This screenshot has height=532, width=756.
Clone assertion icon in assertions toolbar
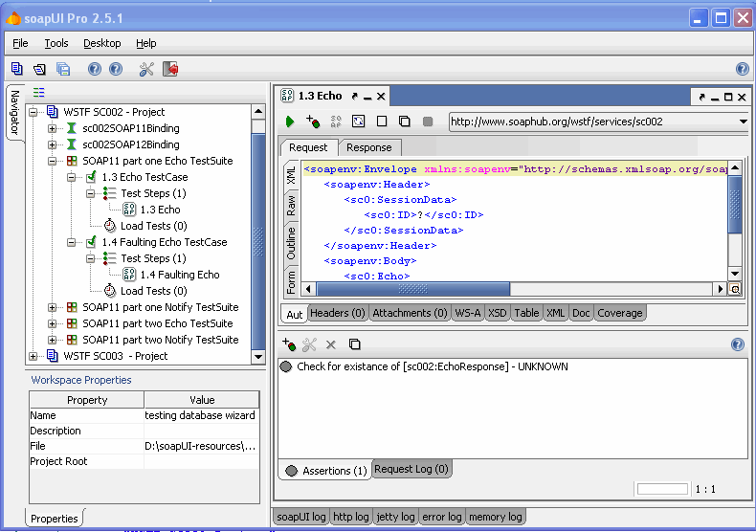pos(354,344)
